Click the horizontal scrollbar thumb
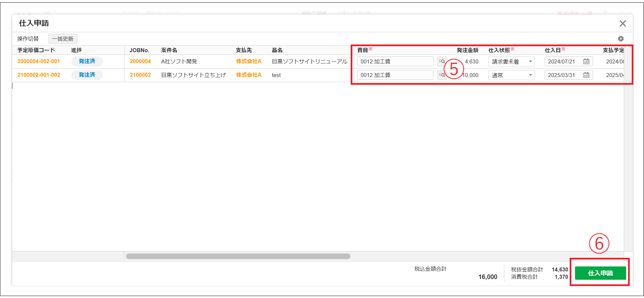 (238, 256)
